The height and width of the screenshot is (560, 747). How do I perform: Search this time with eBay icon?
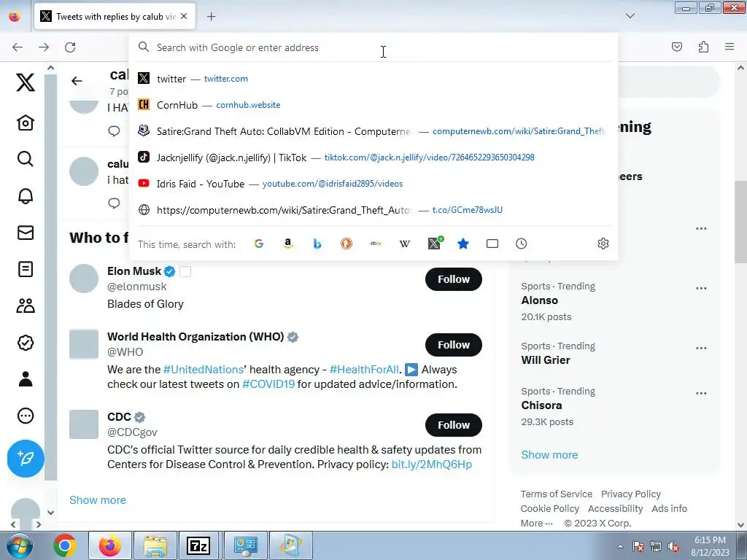(376, 244)
